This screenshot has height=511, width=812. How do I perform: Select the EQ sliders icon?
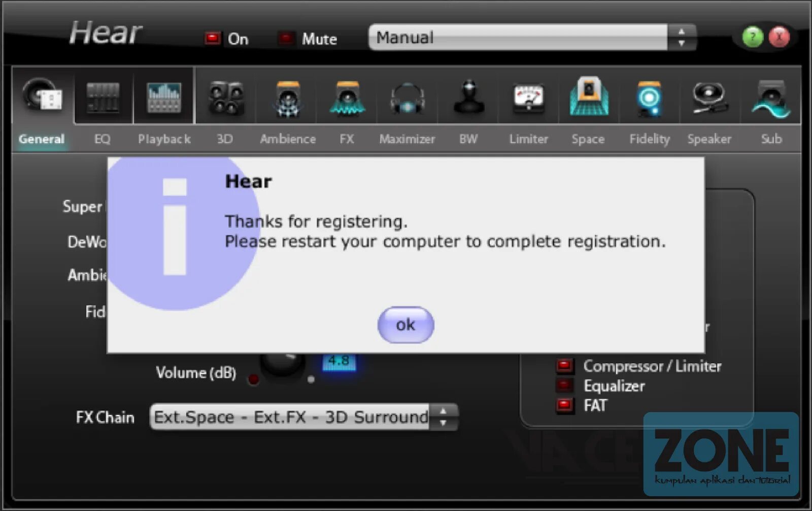103,97
